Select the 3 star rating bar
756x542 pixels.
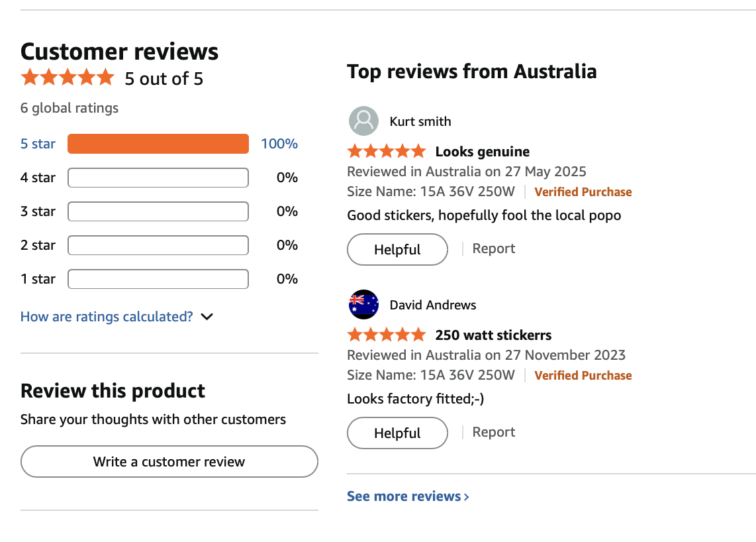[158, 211]
